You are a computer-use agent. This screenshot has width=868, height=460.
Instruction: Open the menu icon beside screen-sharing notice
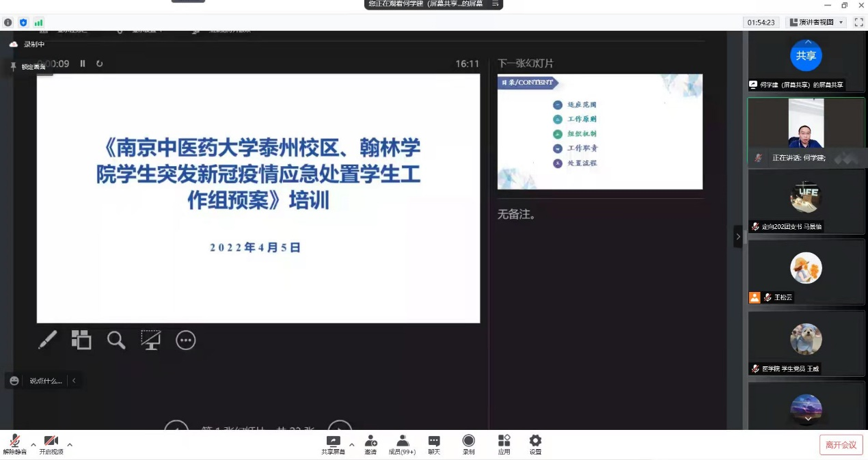click(496, 3)
